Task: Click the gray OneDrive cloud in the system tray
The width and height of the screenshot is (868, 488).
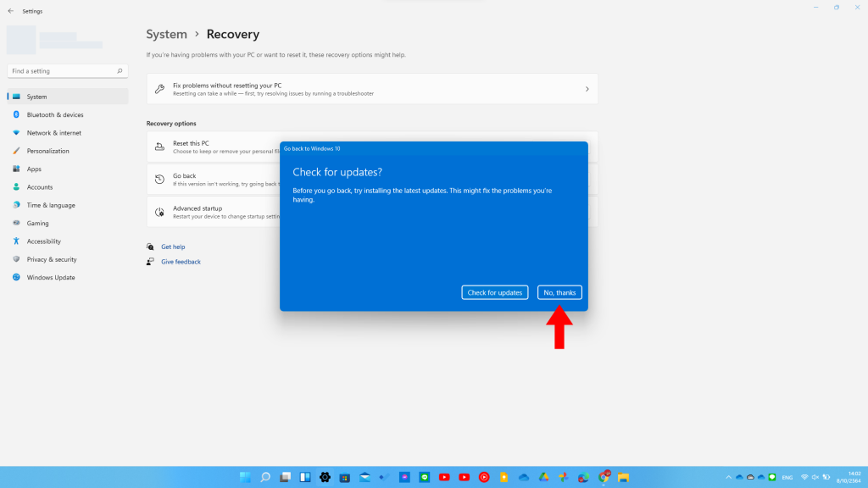Action: (751, 477)
